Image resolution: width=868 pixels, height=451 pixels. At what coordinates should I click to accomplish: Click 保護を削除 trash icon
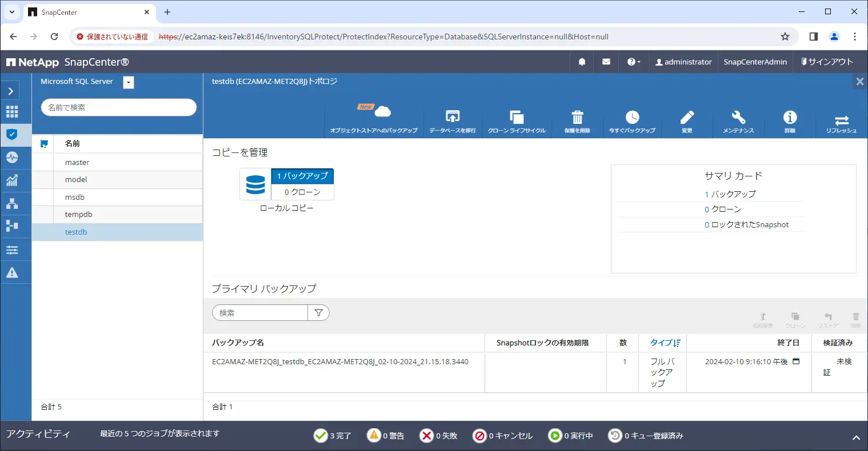[577, 117]
